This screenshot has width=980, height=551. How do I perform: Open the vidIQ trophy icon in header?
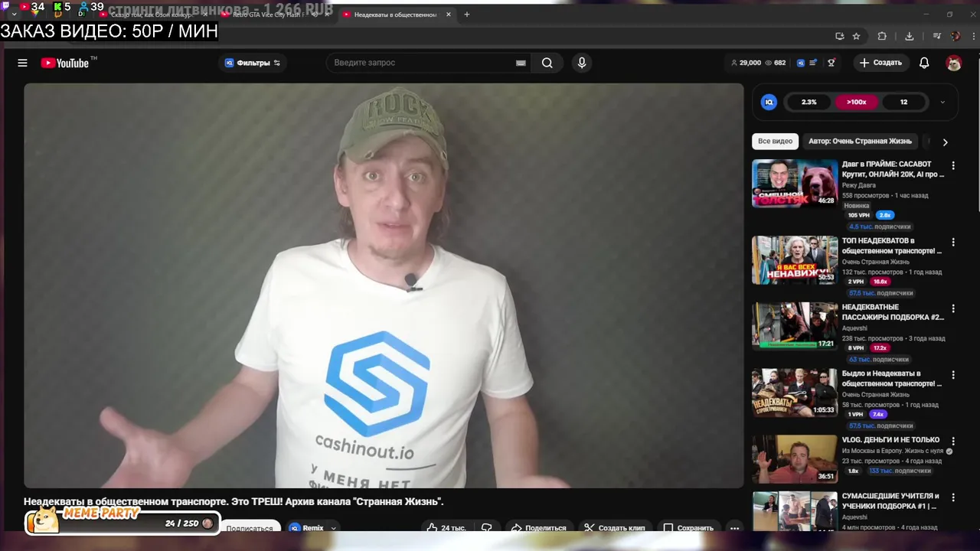click(831, 63)
